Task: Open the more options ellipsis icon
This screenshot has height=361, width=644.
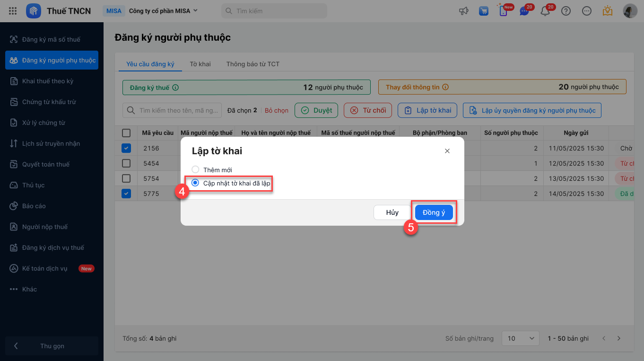Action: coord(587,11)
